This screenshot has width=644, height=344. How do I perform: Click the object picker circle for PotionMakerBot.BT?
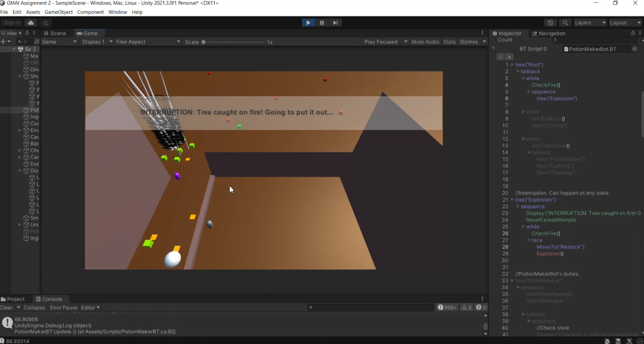point(635,49)
